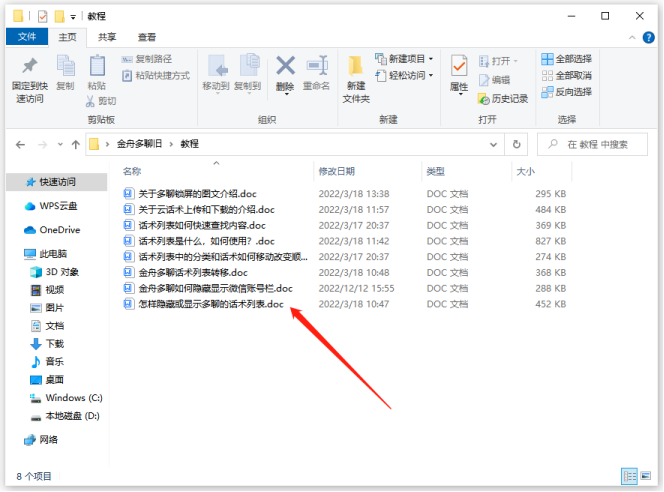The height and width of the screenshot is (492, 664).
Task: Click Paste shortcut (粘贴快捷方式)
Action: (x=156, y=76)
